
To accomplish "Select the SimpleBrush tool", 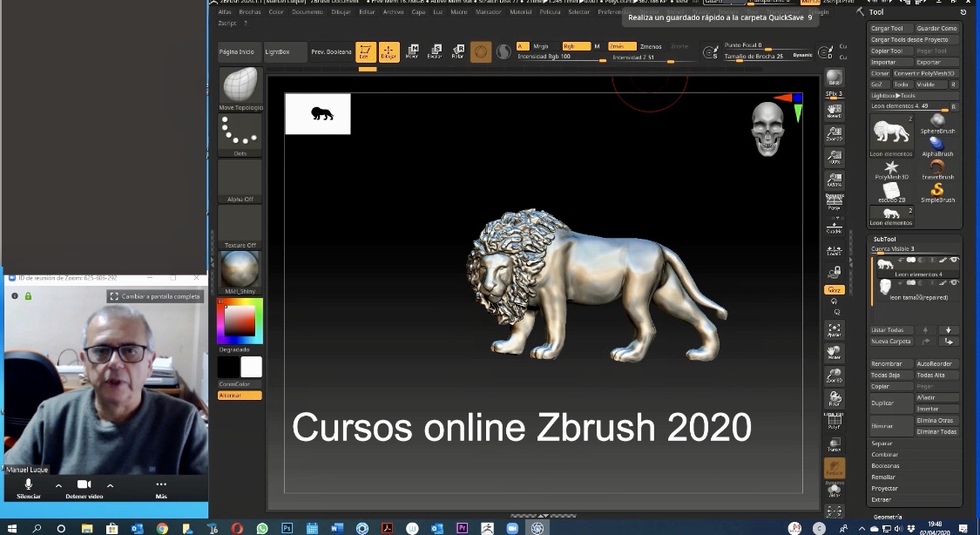I will click(x=937, y=191).
